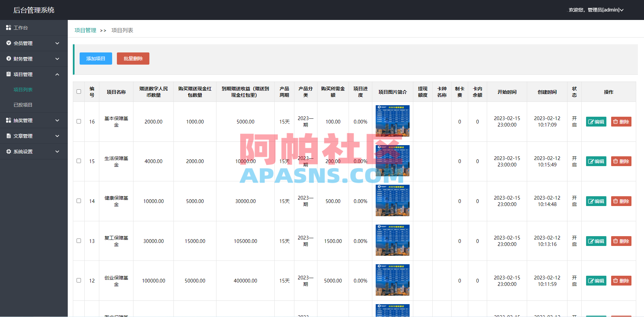Viewport: 644px width, 317px height.
Task: Open 系统设置 via the gear icon
Action: tap(8, 151)
